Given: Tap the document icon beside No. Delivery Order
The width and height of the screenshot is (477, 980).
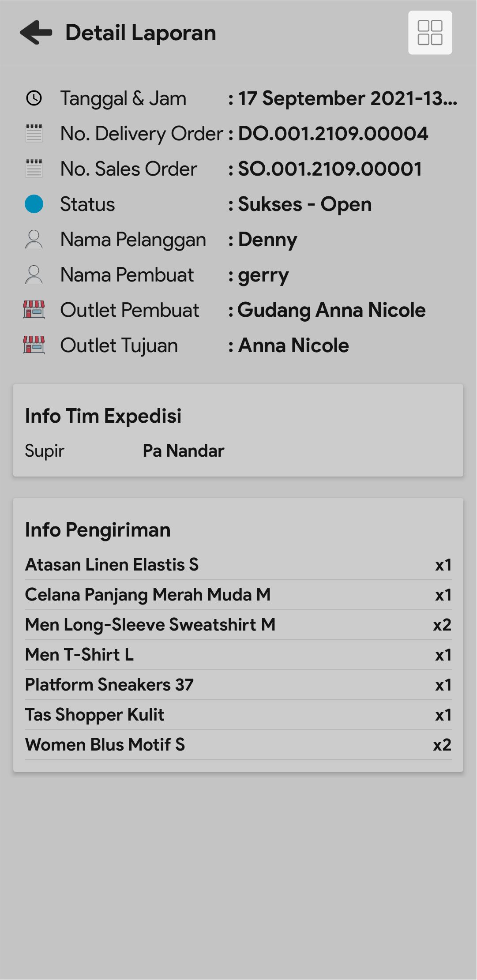Looking at the screenshot, I should pyautogui.click(x=34, y=133).
